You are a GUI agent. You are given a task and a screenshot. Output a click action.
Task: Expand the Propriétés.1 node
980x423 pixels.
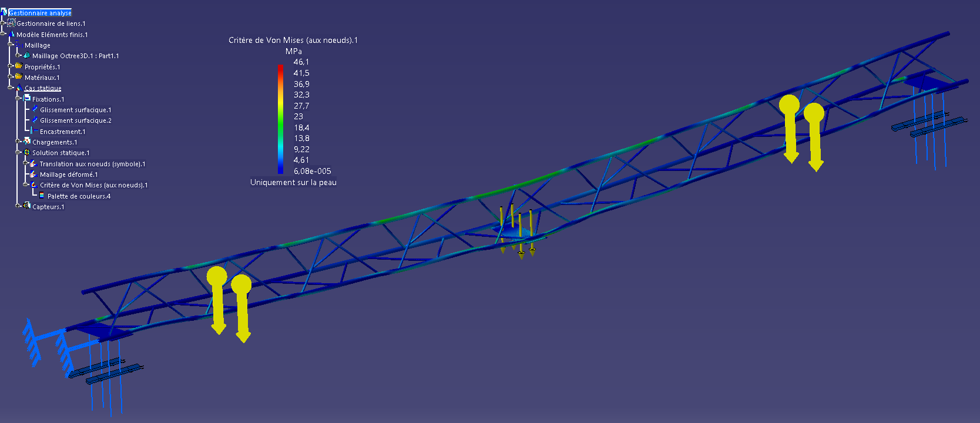point(10,67)
